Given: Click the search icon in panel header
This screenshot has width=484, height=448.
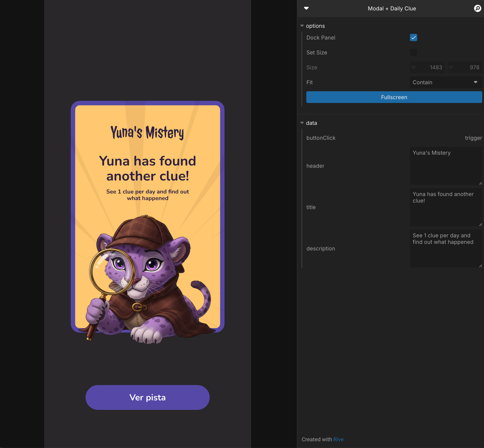Looking at the screenshot, I should [477, 9].
